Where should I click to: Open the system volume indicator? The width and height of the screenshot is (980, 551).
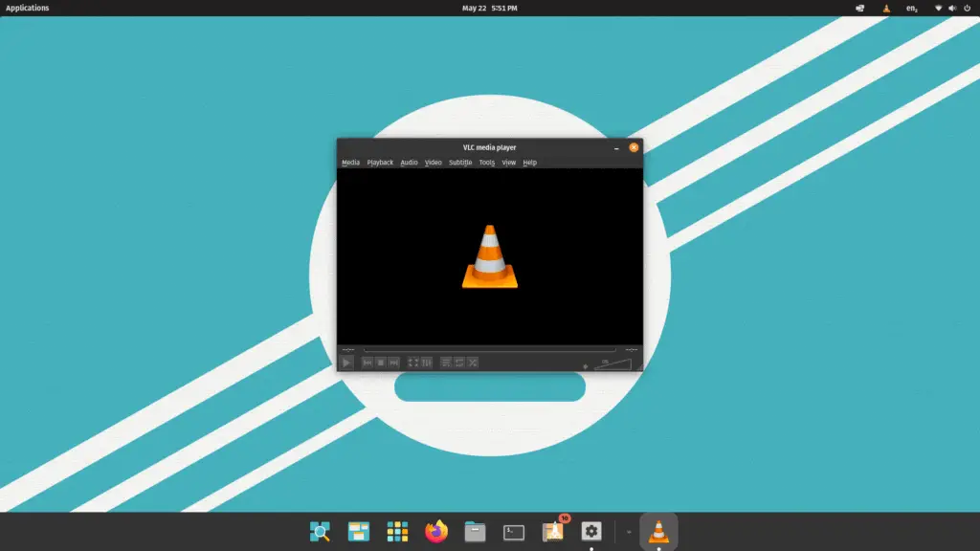pos(952,8)
